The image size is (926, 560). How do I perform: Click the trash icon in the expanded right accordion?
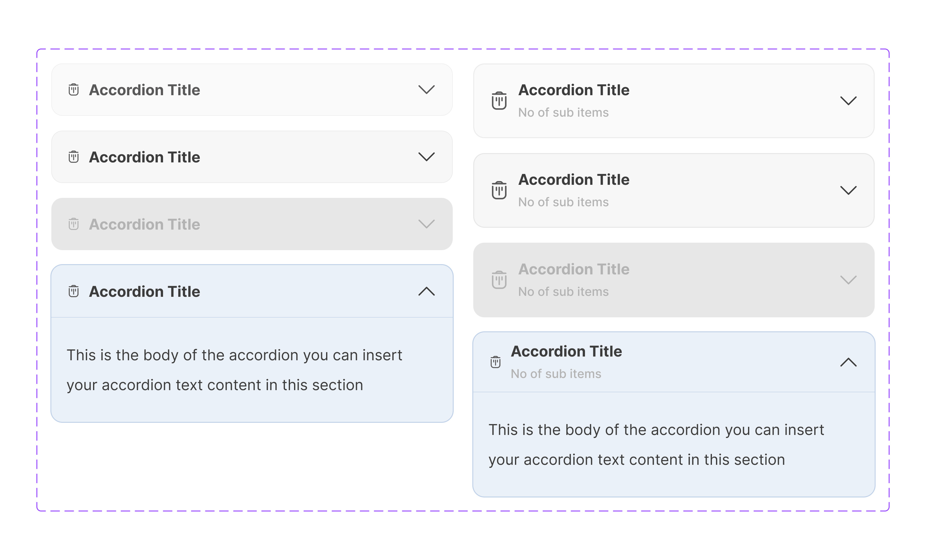pyautogui.click(x=495, y=362)
